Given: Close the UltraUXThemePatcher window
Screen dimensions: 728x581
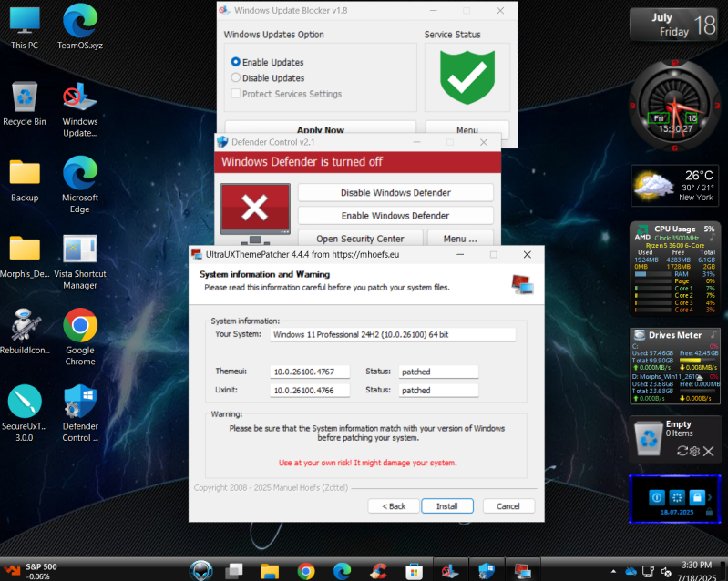Looking at the screenshot, I should pyautogui.click(x=527, y=254).
